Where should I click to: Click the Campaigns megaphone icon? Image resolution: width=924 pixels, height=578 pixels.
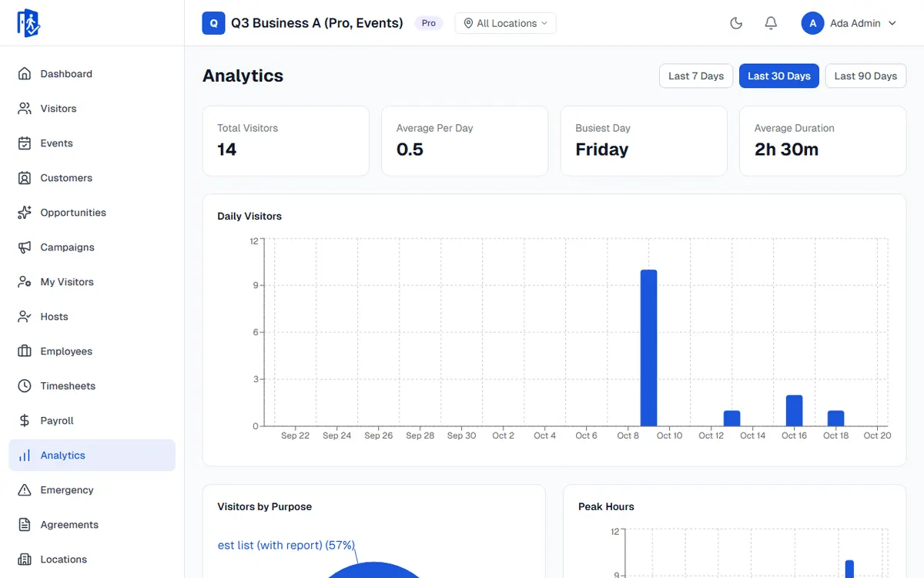click(25, 247)
